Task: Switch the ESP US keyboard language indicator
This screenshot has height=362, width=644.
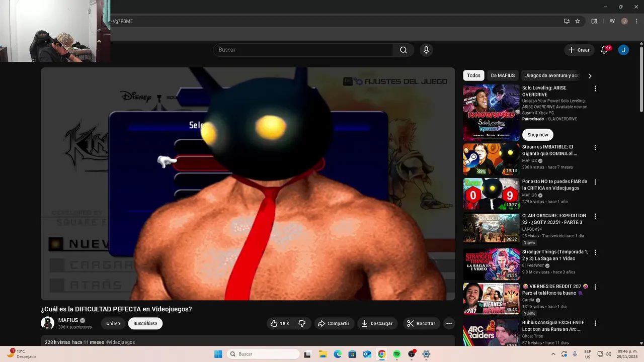Action: coord(588,354)
